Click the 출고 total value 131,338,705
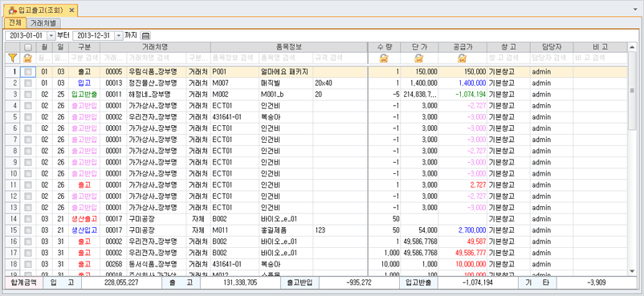Screen dimensions: 644x296 [x=239, y=282]
